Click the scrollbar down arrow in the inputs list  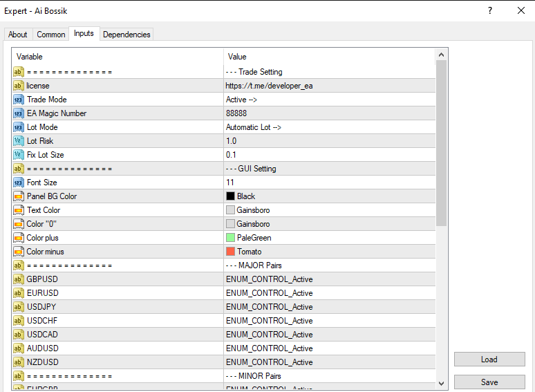click(x=442, y=383)
